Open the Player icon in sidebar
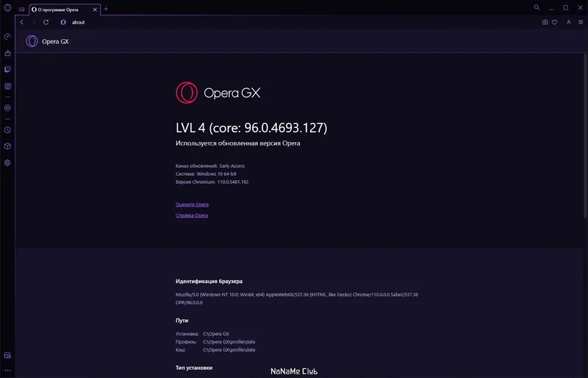 (x=7, y=107)
